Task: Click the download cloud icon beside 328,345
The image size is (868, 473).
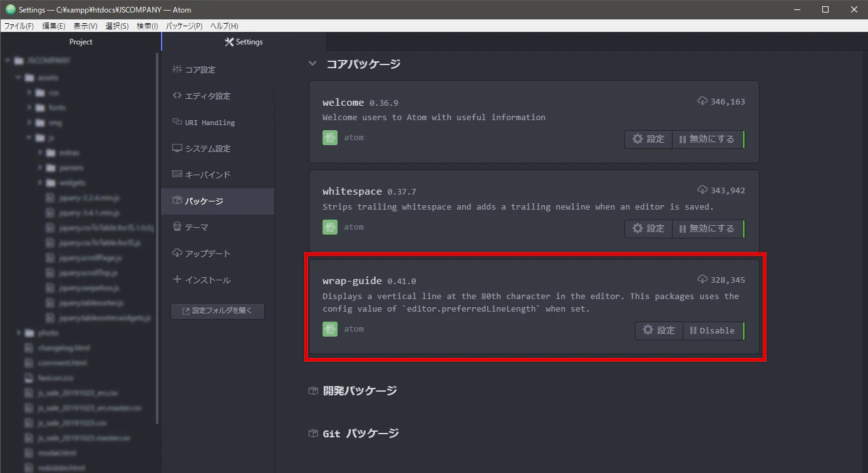Action: pyautogui.click(x=702, y=279)
